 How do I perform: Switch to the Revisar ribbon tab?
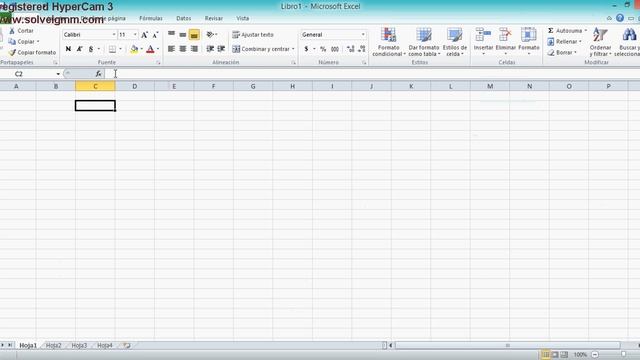pyautogui.click(x=214, y=18)
